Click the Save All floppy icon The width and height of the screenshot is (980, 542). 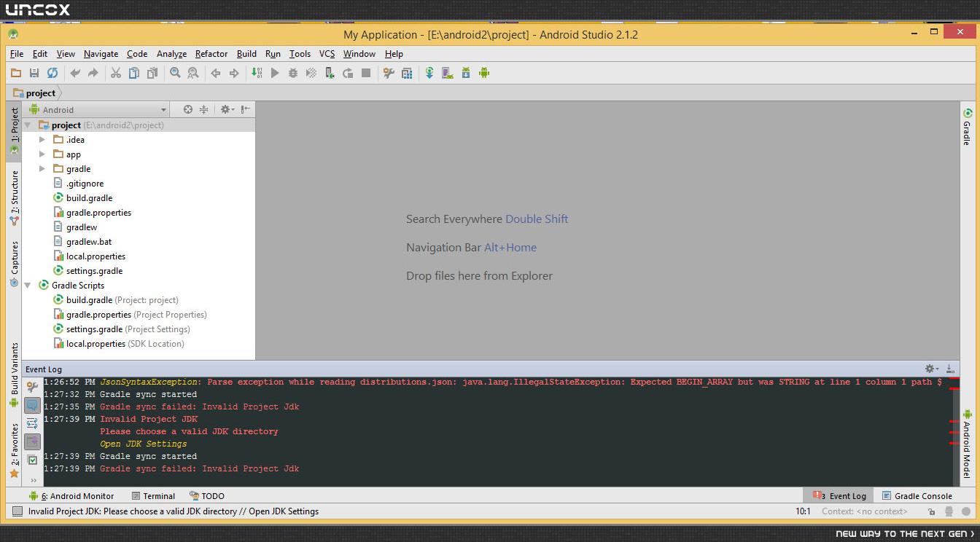pos(34,73)
